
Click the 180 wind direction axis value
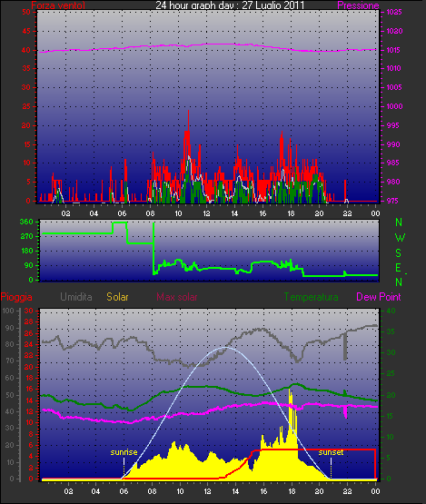27,251
